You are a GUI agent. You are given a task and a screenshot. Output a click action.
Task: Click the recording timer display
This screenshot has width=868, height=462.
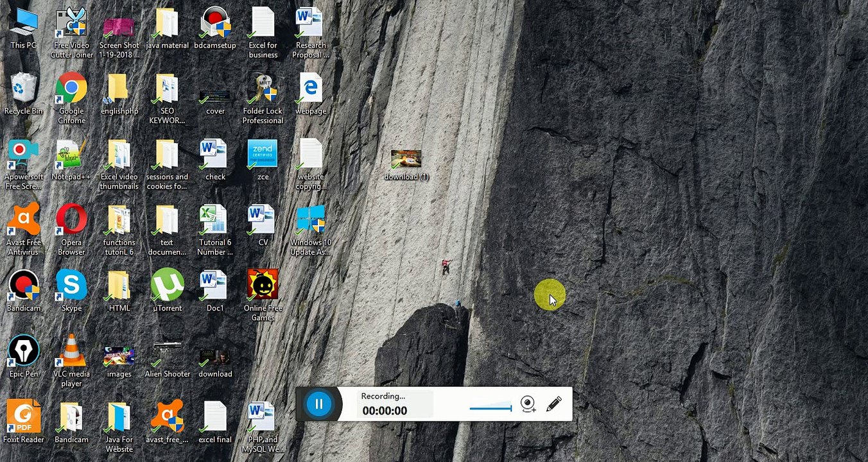(385, 411)
